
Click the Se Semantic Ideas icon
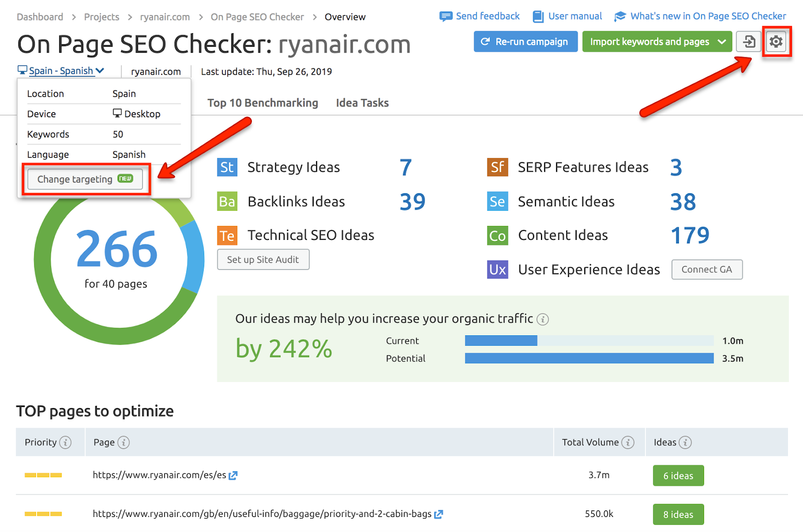pos(497,201)
